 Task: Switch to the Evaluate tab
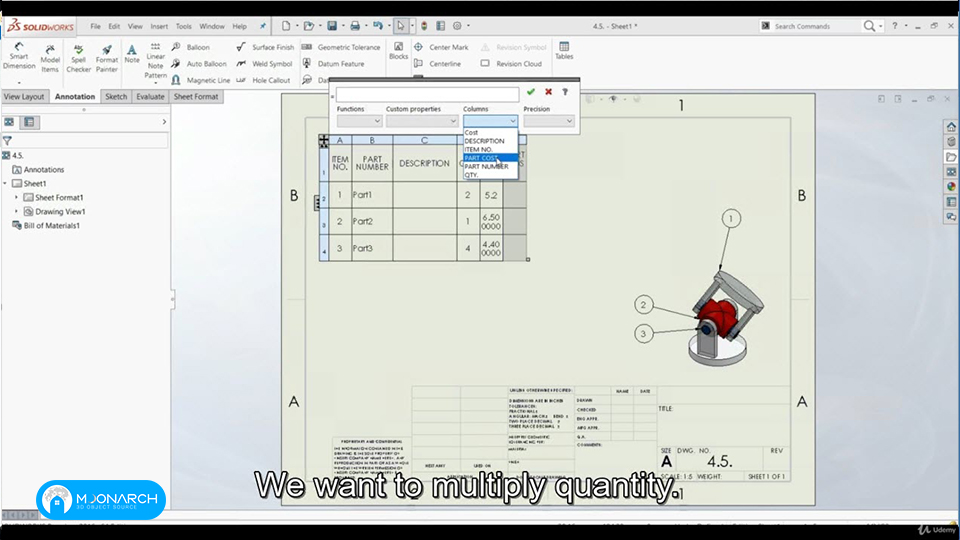(150, 97)
